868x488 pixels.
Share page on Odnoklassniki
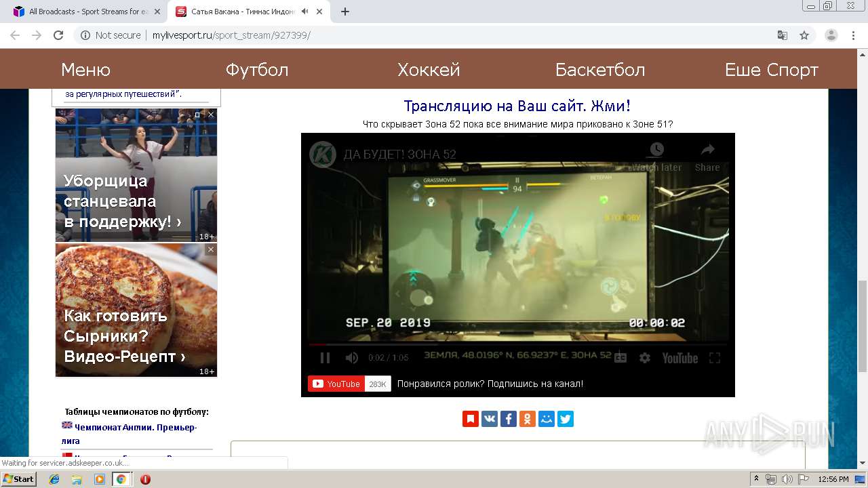pyautogui.click(x=528, y=419)
